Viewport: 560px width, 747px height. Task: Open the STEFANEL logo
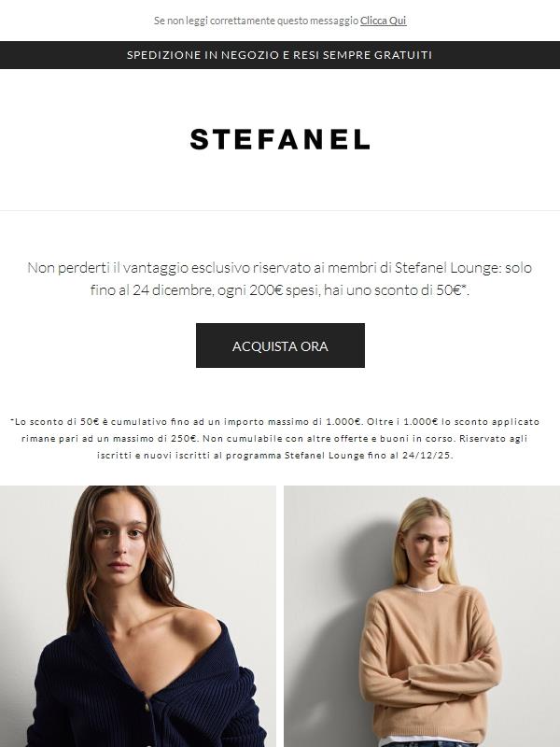(280, 139)
